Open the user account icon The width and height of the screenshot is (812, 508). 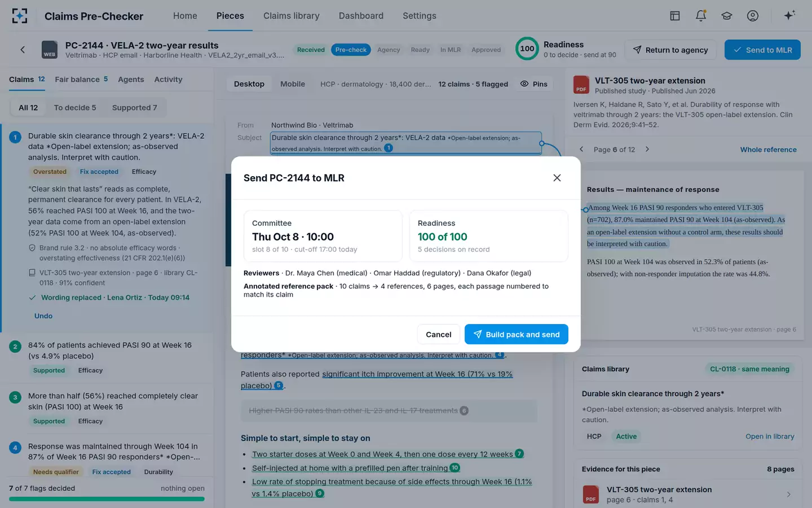[x=753, y=16]
